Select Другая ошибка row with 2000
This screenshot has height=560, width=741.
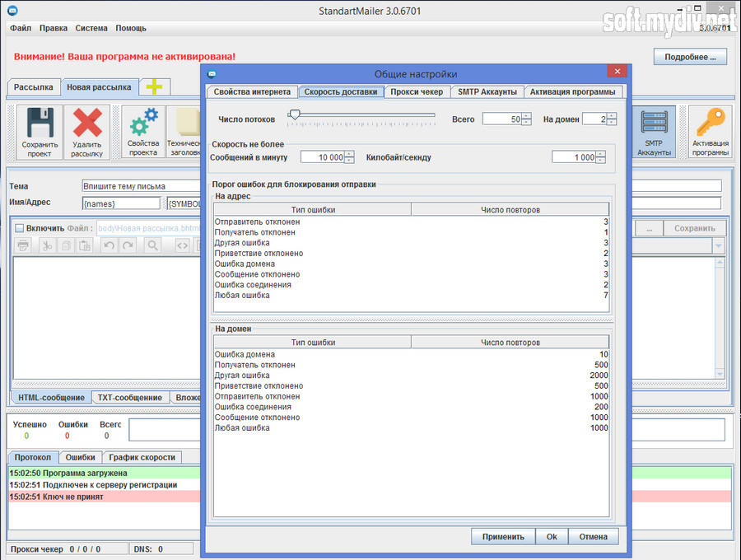click(x=412, y=376)
